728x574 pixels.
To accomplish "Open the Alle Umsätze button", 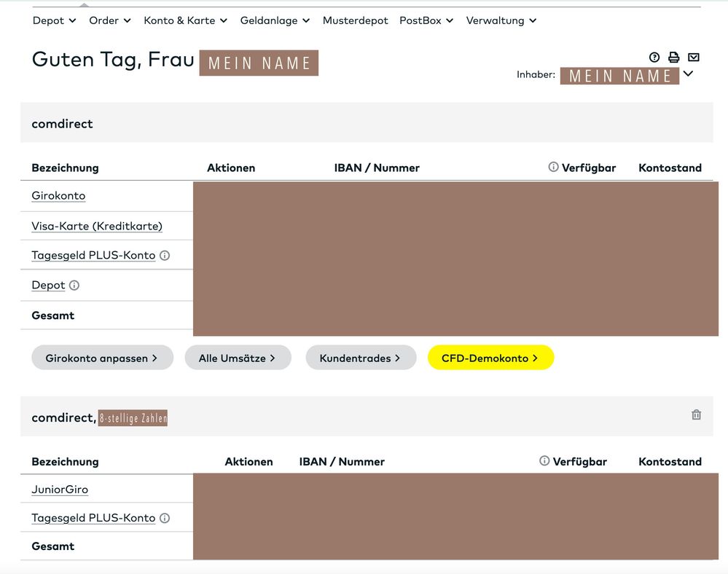I will point(237,358).
